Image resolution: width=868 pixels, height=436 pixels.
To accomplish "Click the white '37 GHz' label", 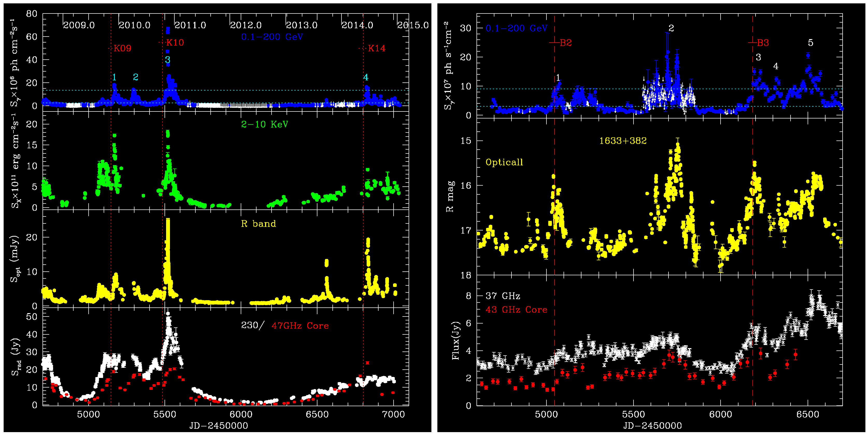I will (x=503, y=296).
